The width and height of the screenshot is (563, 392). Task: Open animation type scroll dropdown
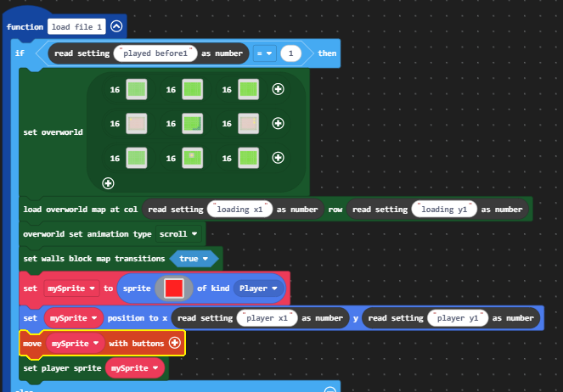click(178, 234)
